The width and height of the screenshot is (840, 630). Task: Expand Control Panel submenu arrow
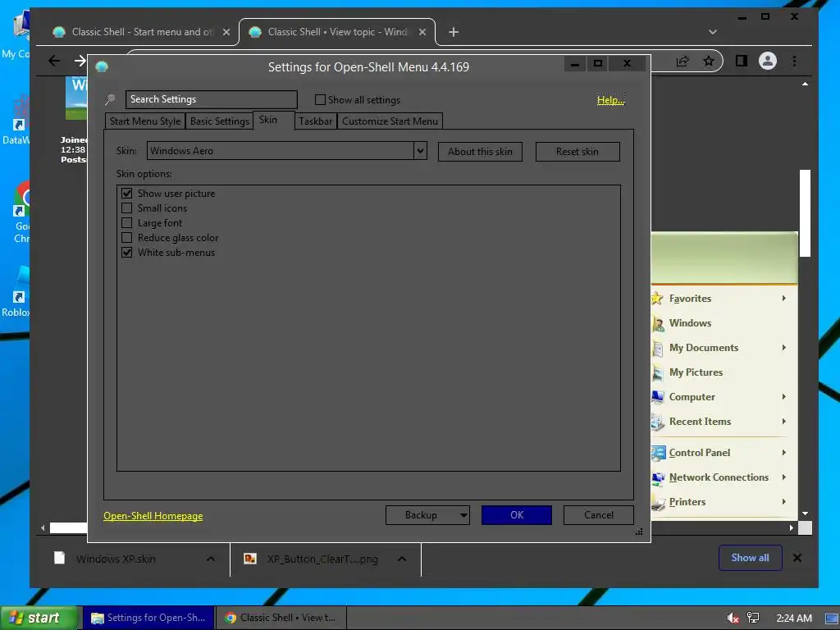783,452
